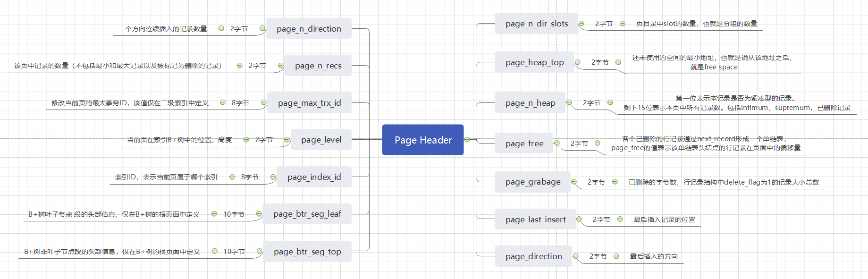Select the 2字节 label of page_free
The height and width of the screenshot is (279, 868).
coord(579,144)
